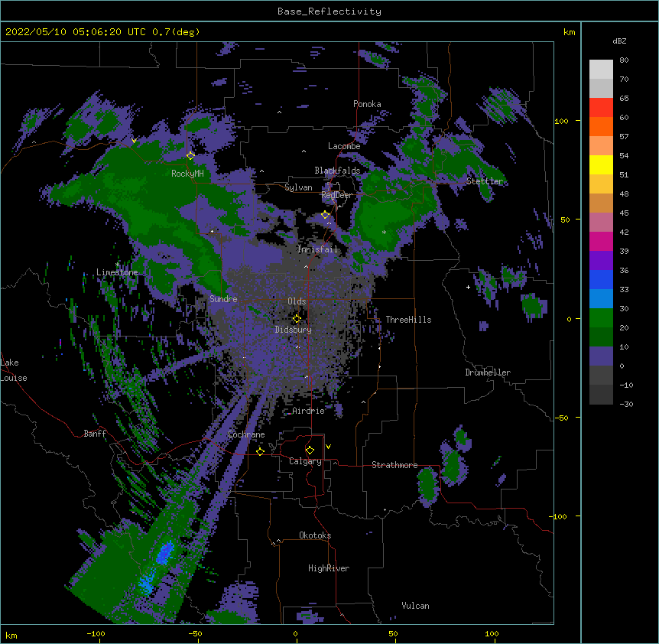Click the bright green 30-20 dBZ legend swatch
659x644 pixels.
[x=601, y=318]
